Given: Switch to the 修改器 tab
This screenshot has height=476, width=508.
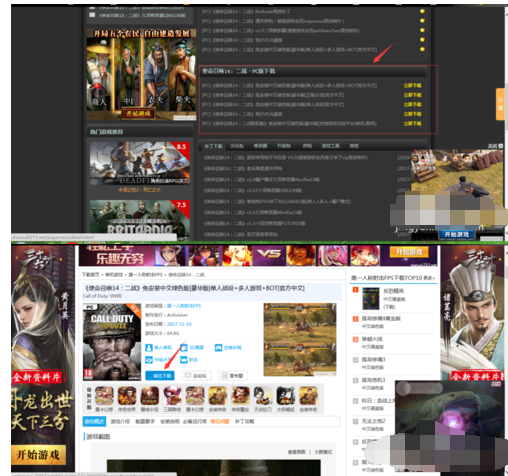Looking at the screenshot, I should pos(260,146).
